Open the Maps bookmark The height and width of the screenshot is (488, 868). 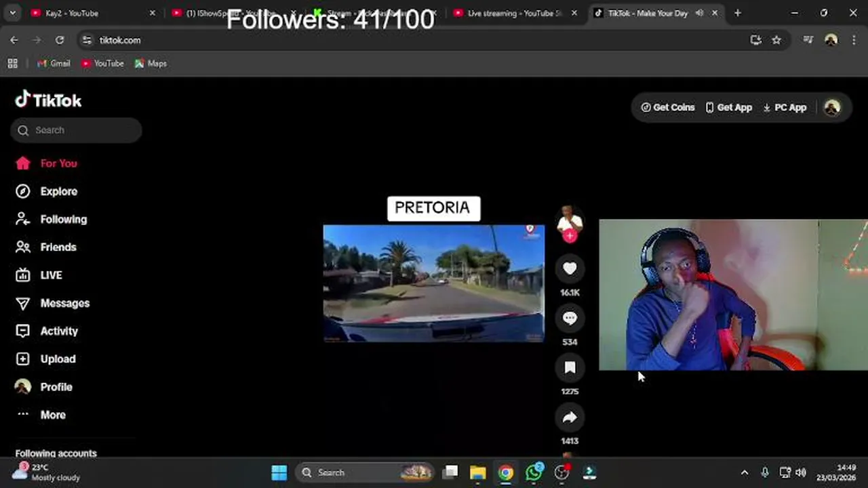point(151,63)
